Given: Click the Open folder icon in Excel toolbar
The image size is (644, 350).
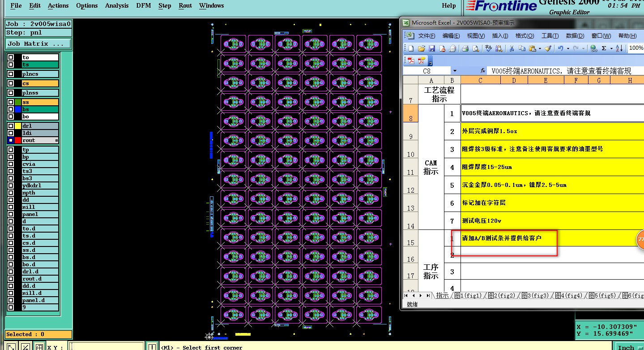Looking at the screenshot, I should pos(422,48).
